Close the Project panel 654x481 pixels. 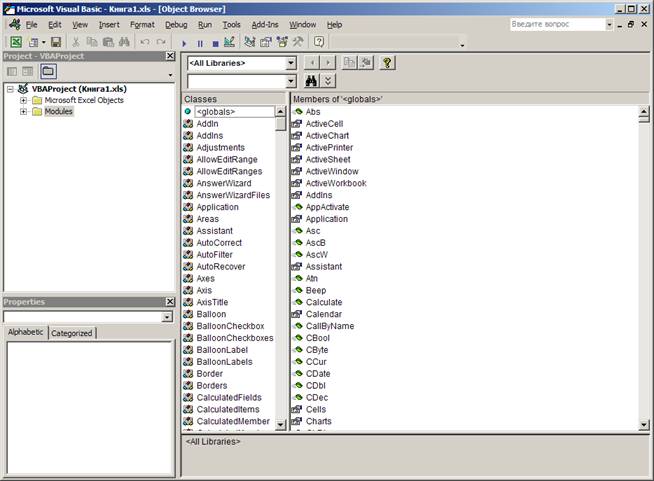(x=171, y=56)
